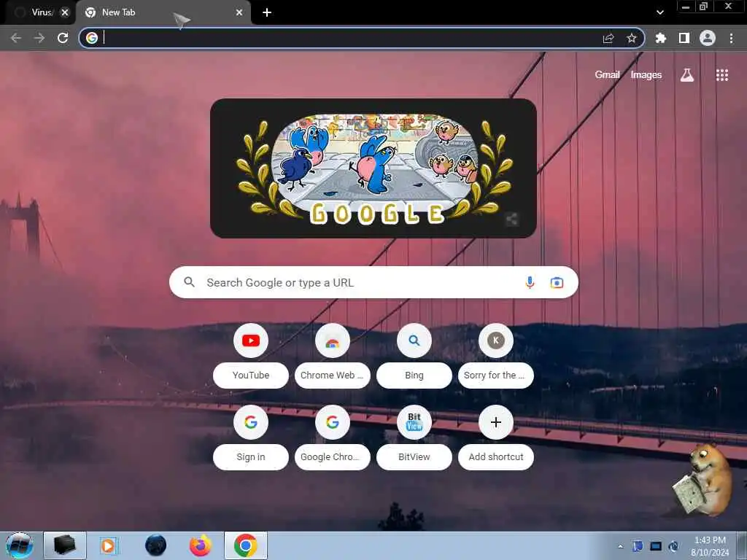The width and height of the screenshot is (747, 560).
Task: Open the Bing shortcut icon
Action: coord(414,341)
